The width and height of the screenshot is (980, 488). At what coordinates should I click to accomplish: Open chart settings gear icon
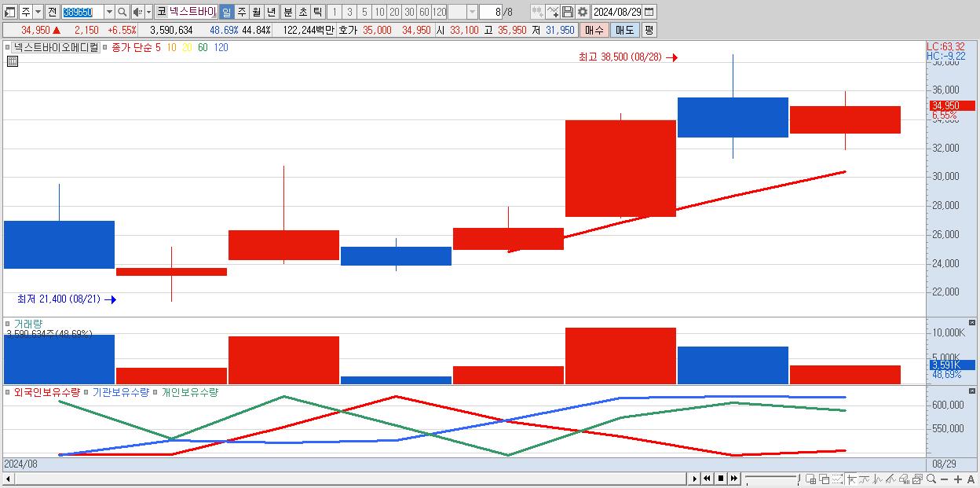(583, 12)
